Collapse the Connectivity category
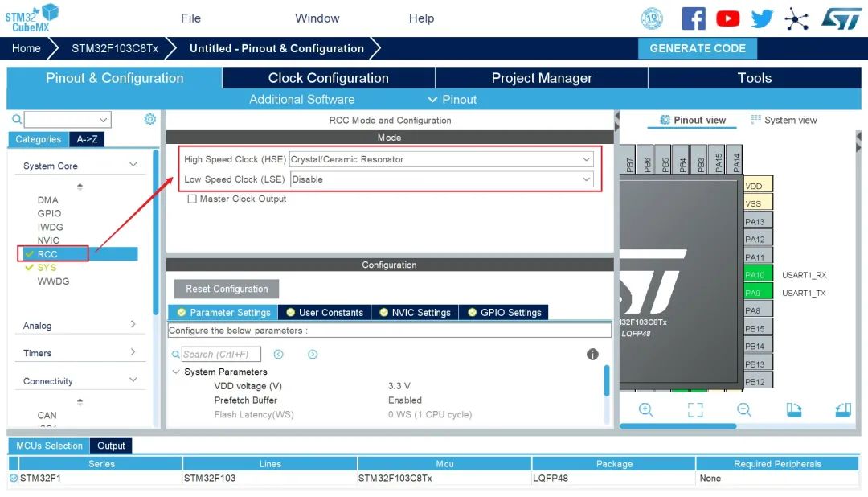The image size is (868, 497). click(133, 380)
